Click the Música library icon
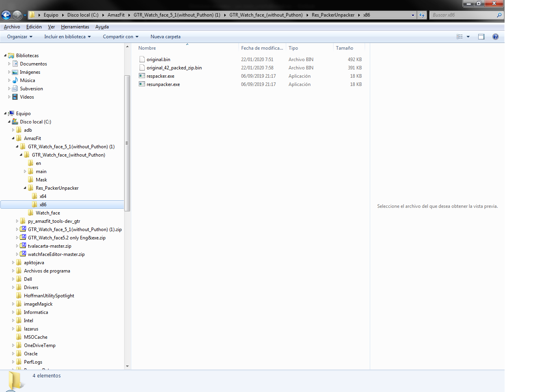Screen dimensions: 533x392 coord(15,80)
